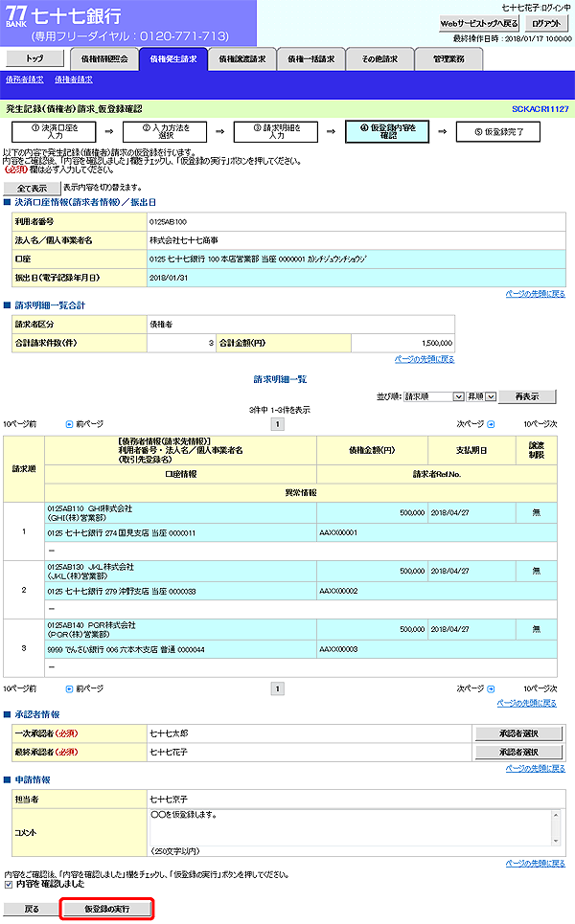
Task: Click 10ページ前 above the request table
Action: coord(19,424)
